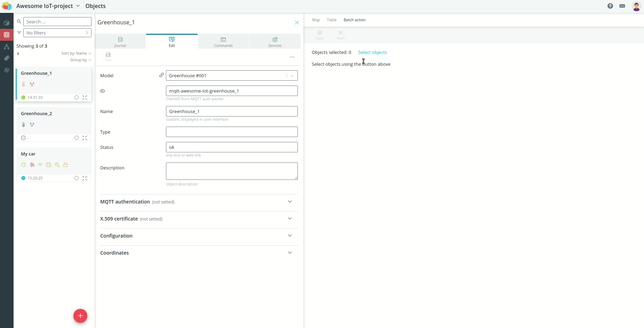The image size is (644, 328).
Task: Click the Status field containing ok
Action: coord(232,147)
